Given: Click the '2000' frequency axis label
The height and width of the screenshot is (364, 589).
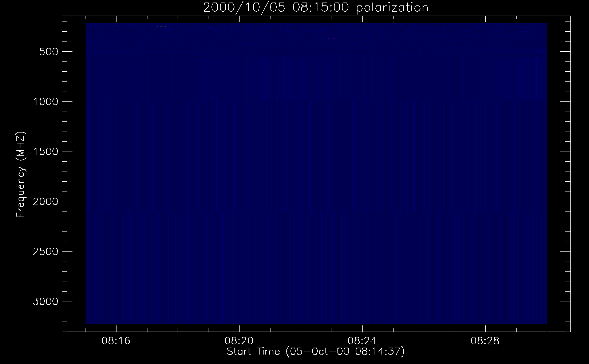Looking at the screenshot, I should [x=46, y=201].
